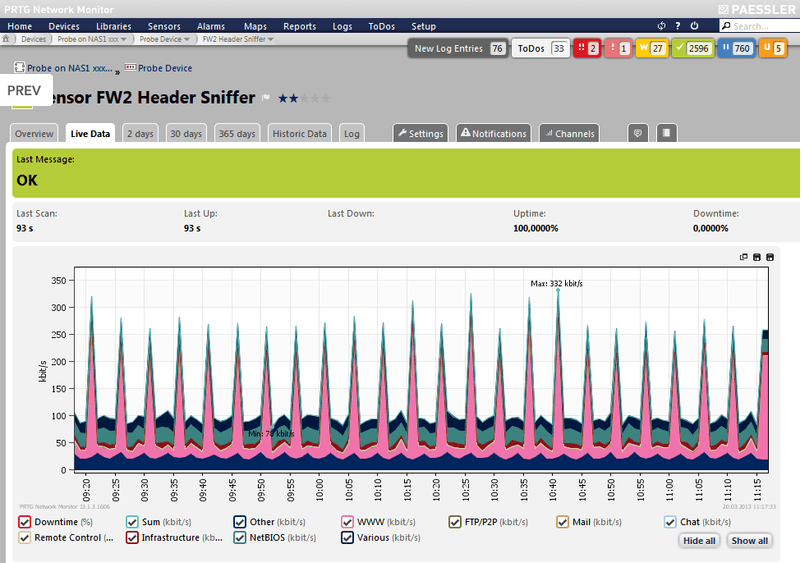
Task: Click the Hide all button
Action: (699, 541)
